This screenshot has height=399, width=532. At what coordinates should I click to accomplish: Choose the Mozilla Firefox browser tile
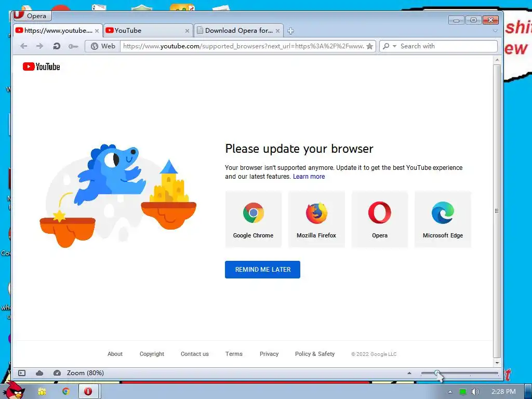point(316,219)
